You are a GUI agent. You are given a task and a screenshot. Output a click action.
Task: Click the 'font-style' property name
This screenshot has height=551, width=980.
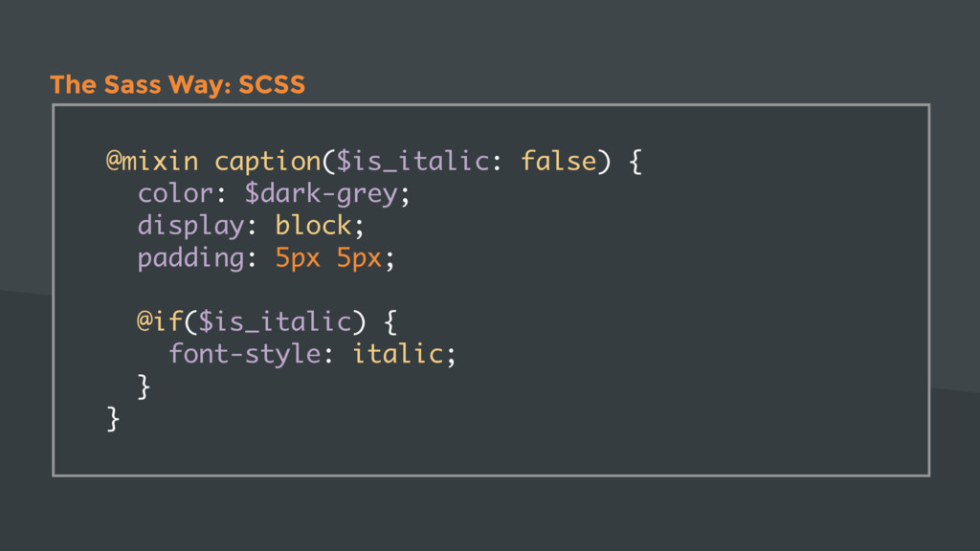point(245,355)
